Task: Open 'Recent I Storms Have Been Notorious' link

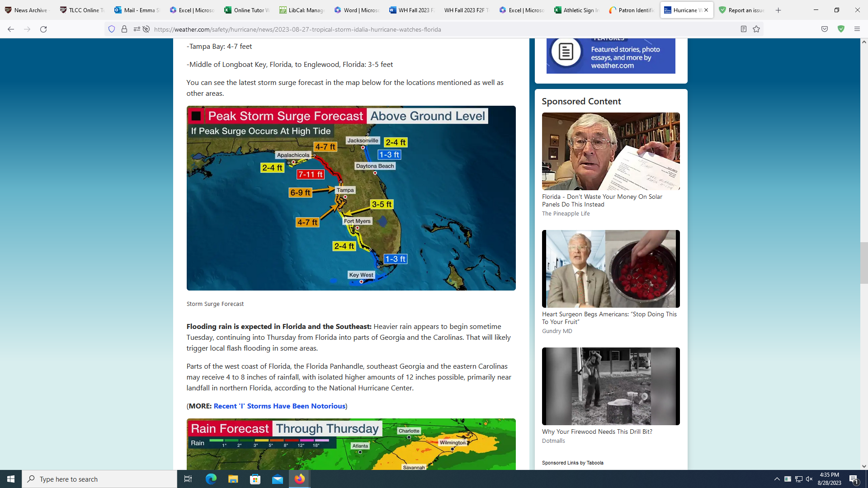Action: [x=279, y=406]
